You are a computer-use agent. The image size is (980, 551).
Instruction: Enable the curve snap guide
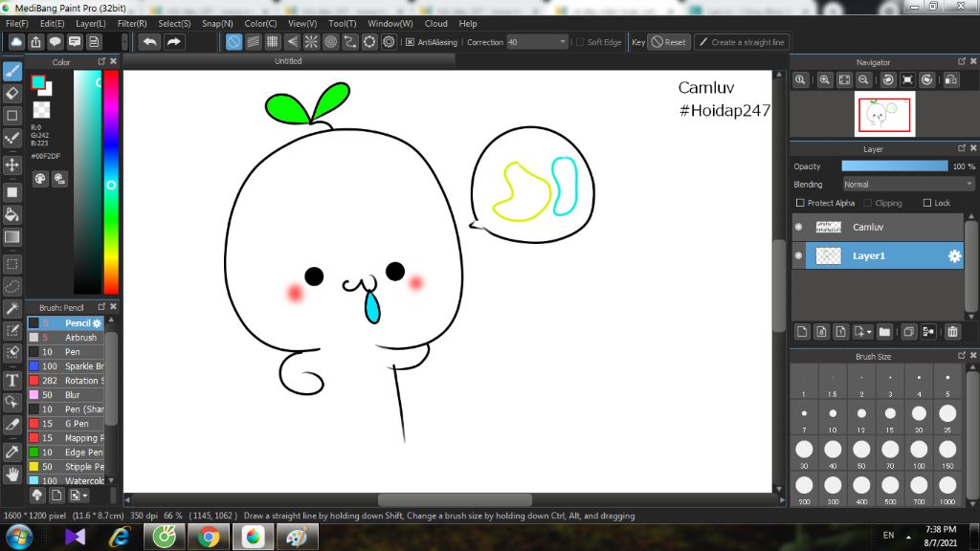point(350,42)
